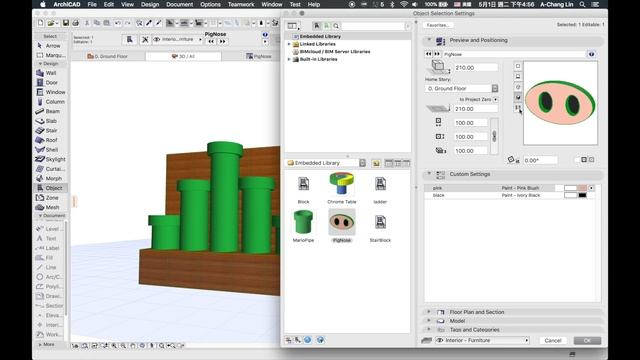Open the Home Story dropdown
The width and height of the screenshot is (640, 360).
(462, 89)
